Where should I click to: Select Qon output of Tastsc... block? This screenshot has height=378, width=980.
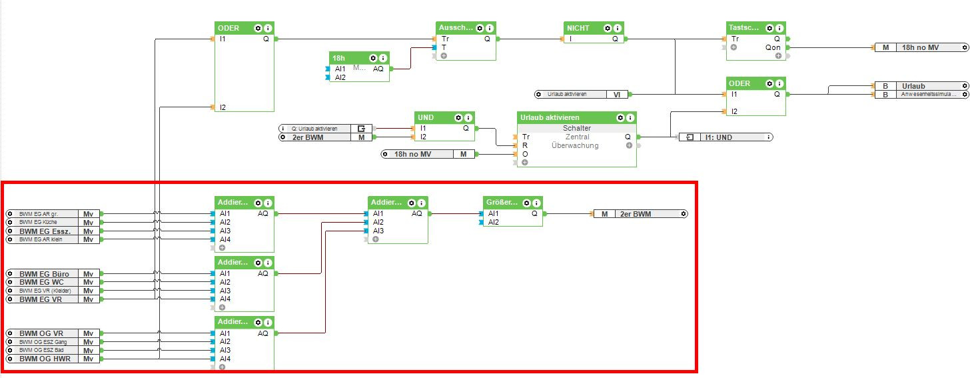coord(772,47)
